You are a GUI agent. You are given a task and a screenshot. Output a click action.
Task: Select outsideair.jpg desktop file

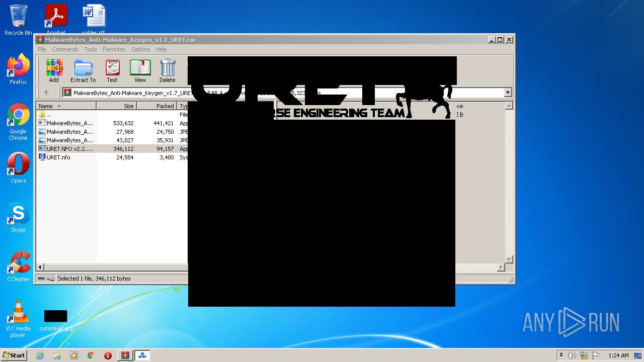(56, 320)
